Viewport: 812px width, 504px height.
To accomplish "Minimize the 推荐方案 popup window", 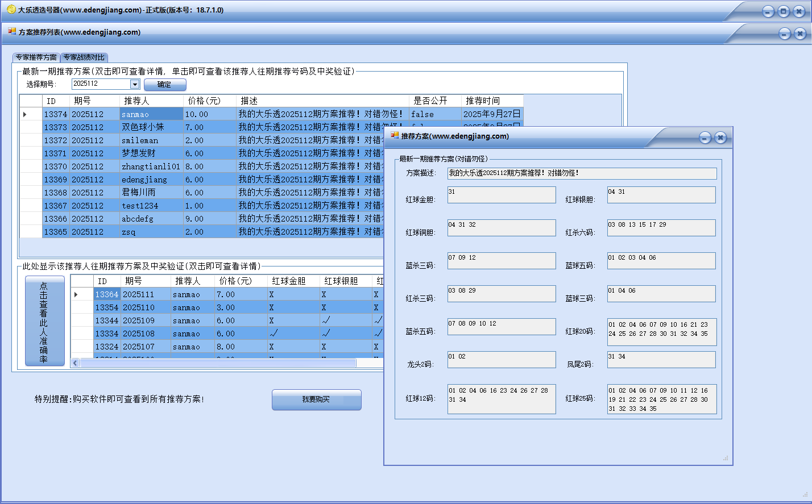I will 705,138.
